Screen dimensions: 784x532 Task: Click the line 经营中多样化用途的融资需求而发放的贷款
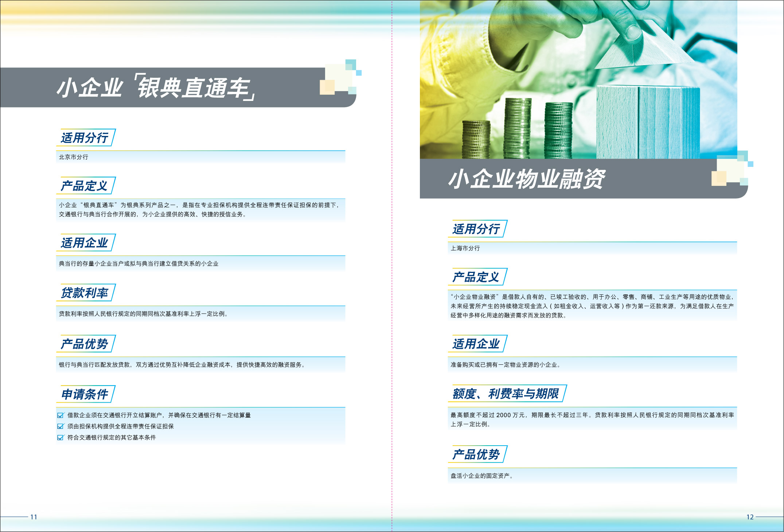[508, 315]
